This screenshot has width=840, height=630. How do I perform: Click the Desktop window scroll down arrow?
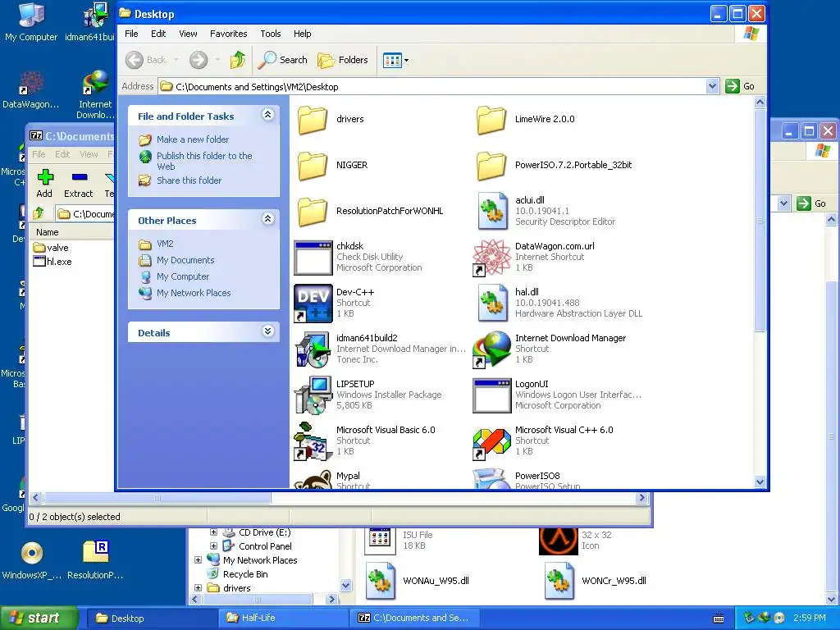tap(760, 482)
